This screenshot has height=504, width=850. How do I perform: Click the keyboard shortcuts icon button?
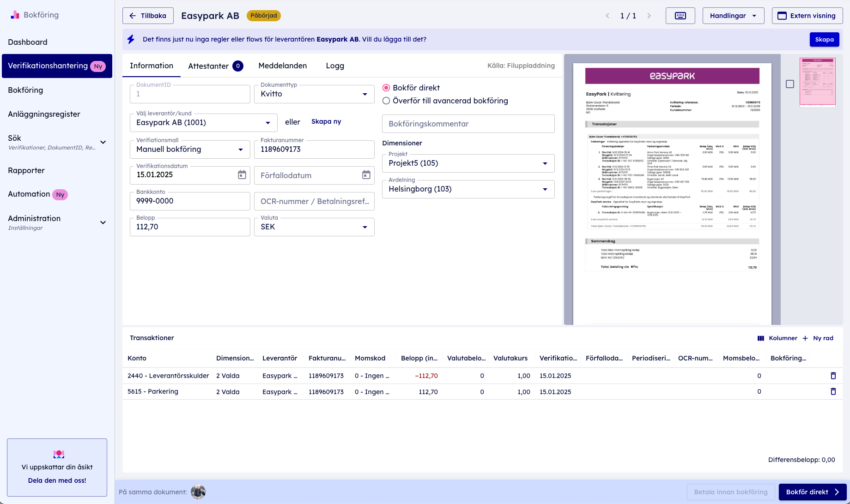pyautogui.click(x=680, y=16)
